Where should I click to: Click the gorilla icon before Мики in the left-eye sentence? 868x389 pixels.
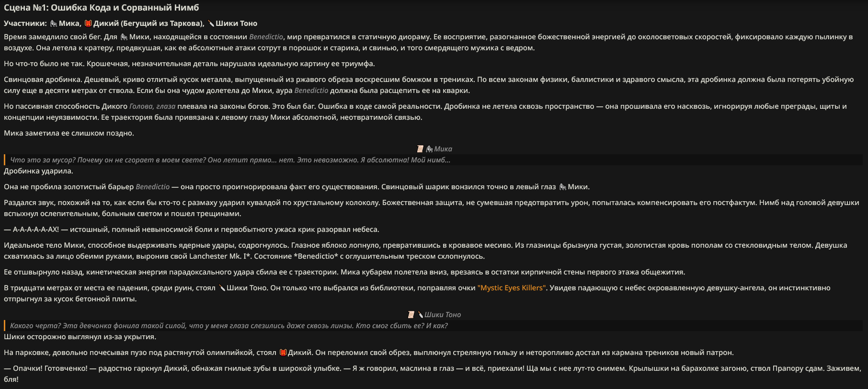click(x=562, y=187)
